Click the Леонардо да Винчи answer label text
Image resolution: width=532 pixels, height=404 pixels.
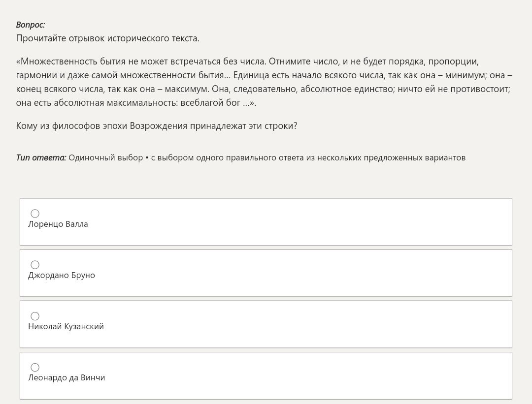coord(66,377)
